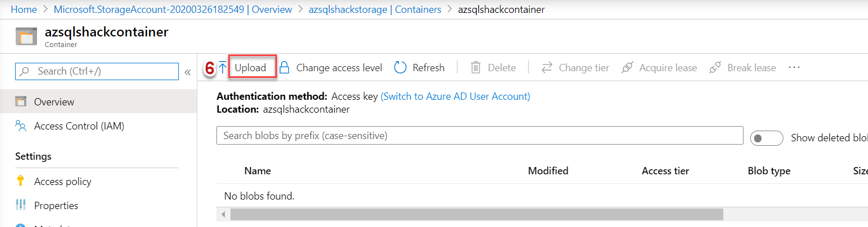Open Properties in the Settings menu
The image size is (868, 227).
click(x=56, y=206)
